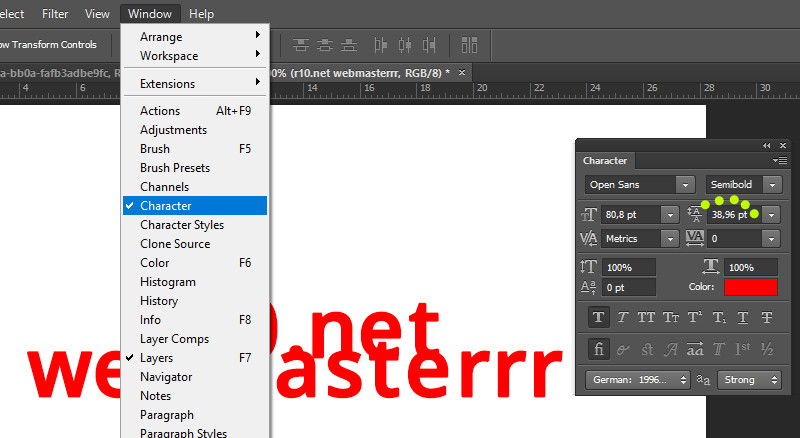Click Contextual Alternates OpenType icon
Viewport: 800px width, 438px height.
pyautogui.click(x=622, y=350)
